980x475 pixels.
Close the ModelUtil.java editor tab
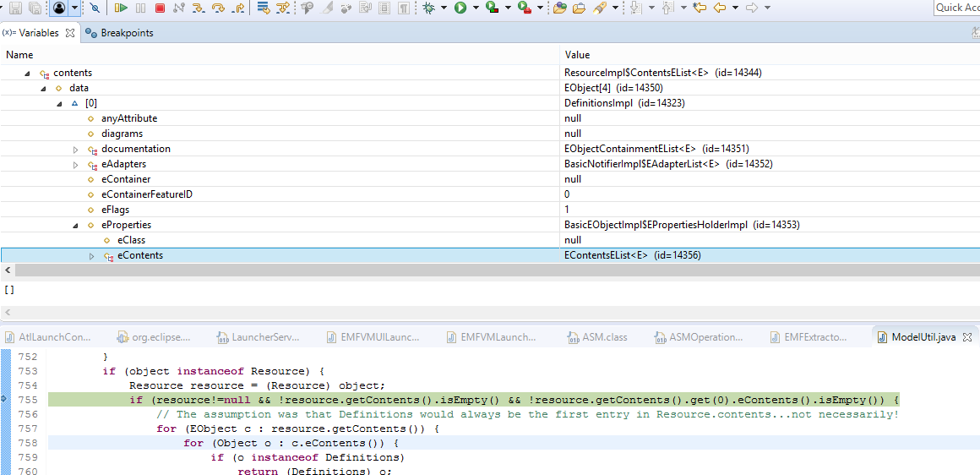[966, 337]
